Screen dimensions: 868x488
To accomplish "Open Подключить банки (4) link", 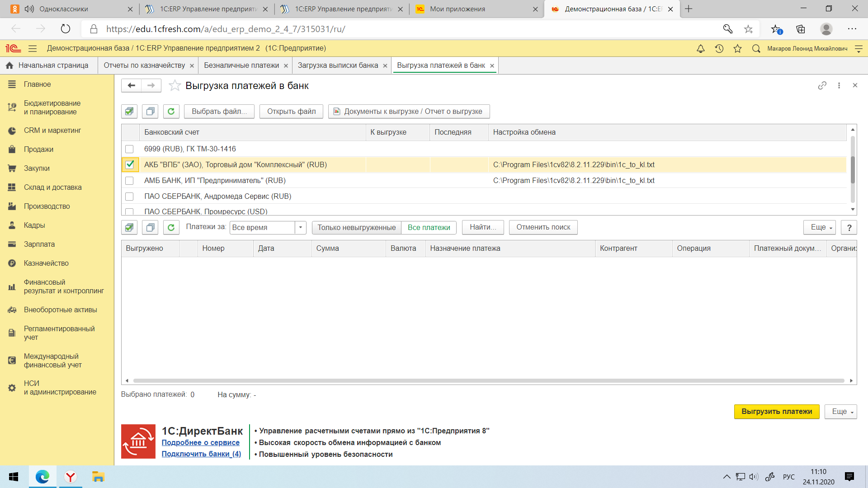I will 201,454.
